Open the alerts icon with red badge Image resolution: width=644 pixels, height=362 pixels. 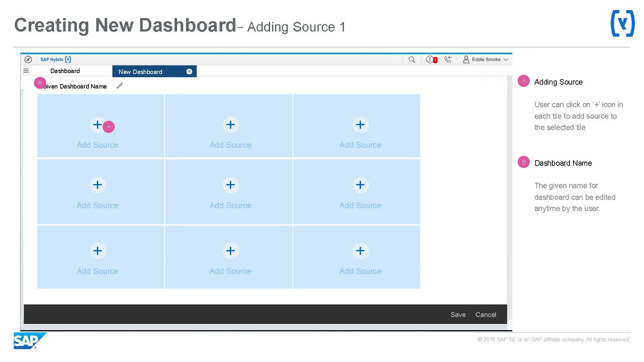pyautogui.click(x=431, y=60)
